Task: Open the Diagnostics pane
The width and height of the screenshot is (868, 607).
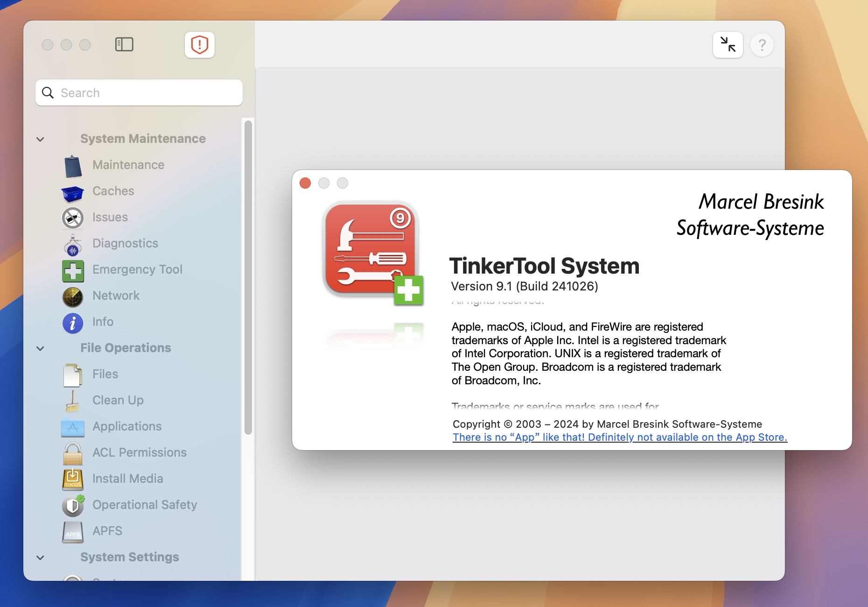Action: tap(125, 243)
